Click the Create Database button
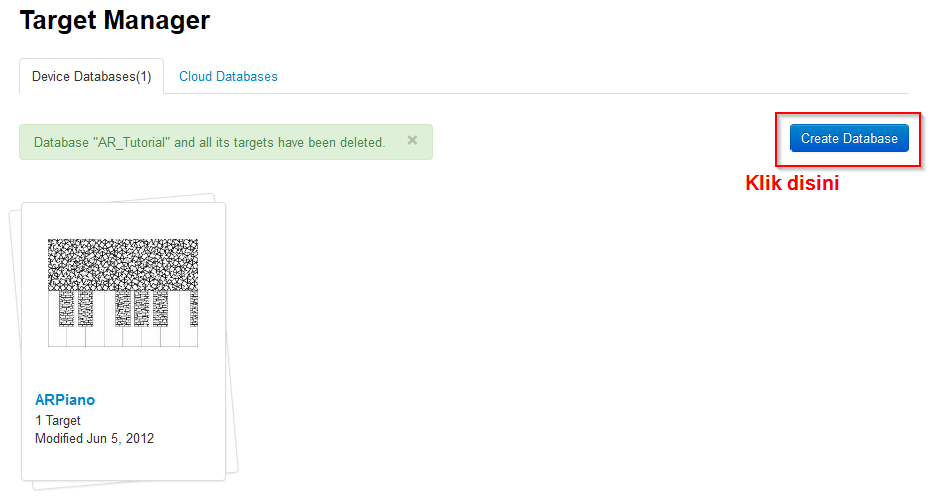 tap(849, 139)
